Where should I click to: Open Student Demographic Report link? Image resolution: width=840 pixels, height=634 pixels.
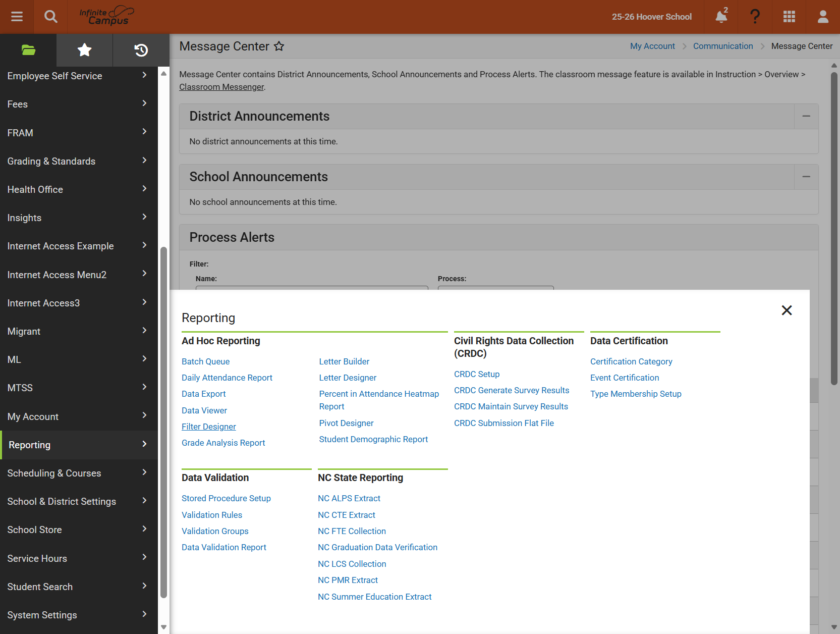[373, 439]
